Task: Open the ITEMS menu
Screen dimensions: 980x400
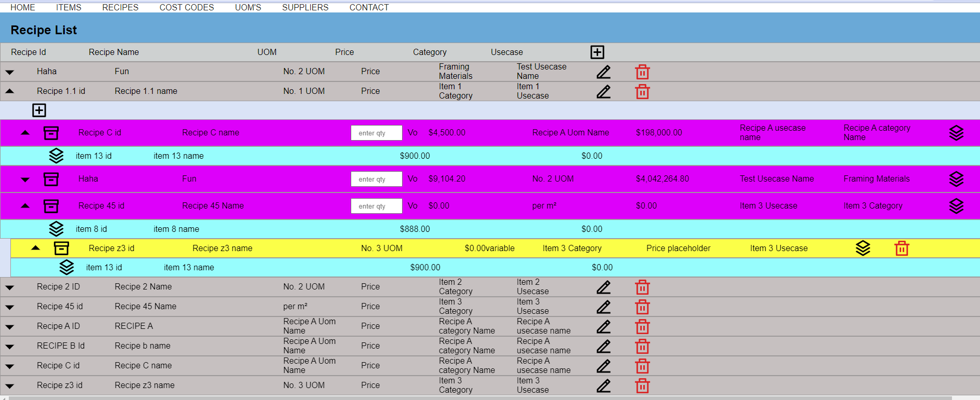Action: click(68, 7)
